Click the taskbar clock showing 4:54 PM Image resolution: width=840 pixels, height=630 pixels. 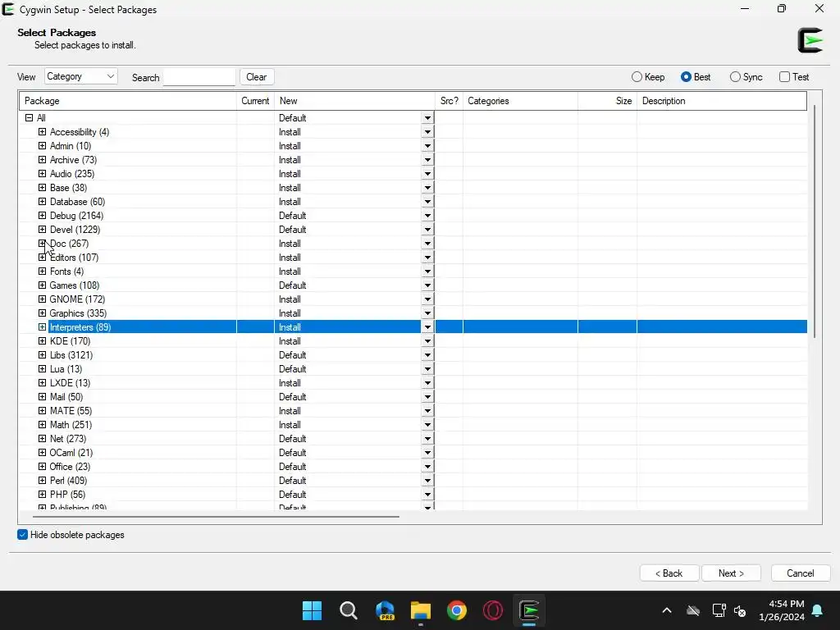point(782,610)
